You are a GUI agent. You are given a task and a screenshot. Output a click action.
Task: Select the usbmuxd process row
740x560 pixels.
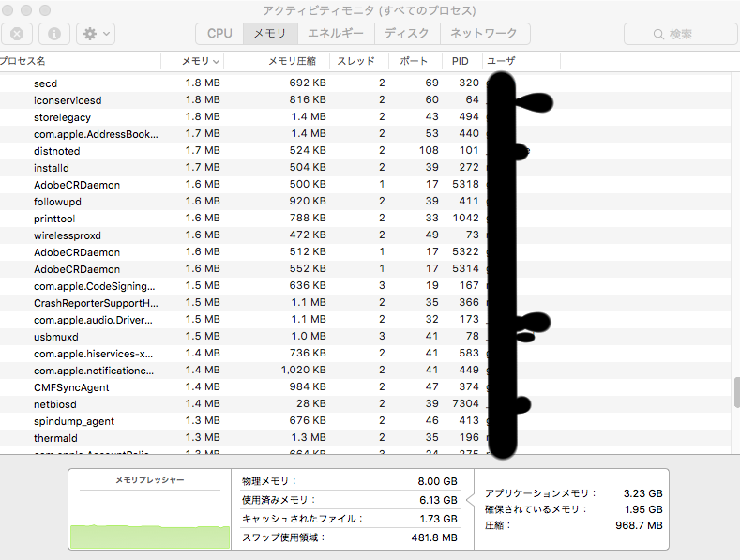point(56,337)
